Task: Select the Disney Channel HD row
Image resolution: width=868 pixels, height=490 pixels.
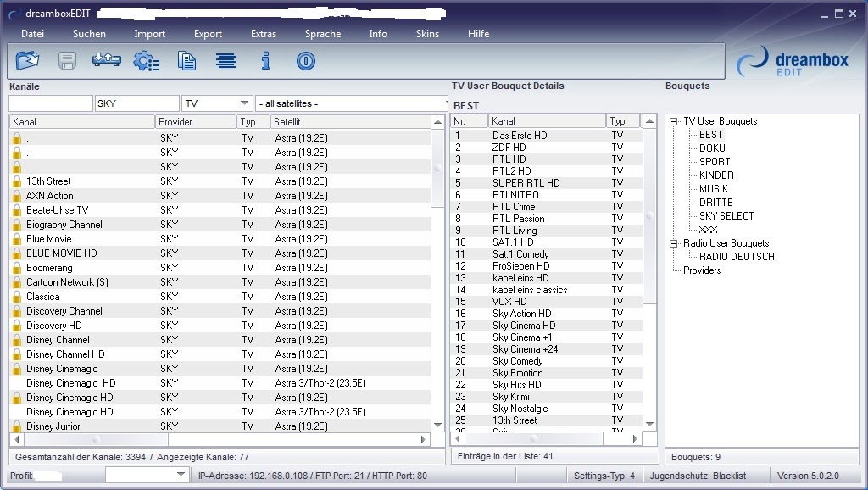Action: [x=220, y=354]
